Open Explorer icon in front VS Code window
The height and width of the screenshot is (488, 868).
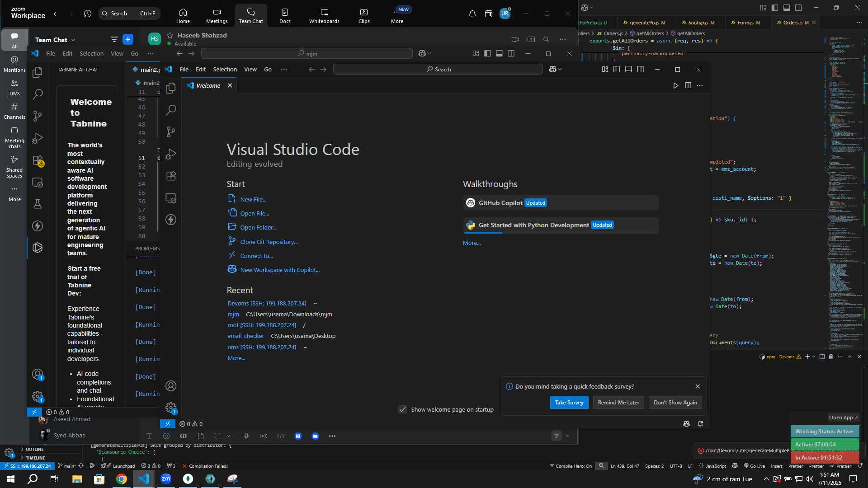tap(171, 88)
